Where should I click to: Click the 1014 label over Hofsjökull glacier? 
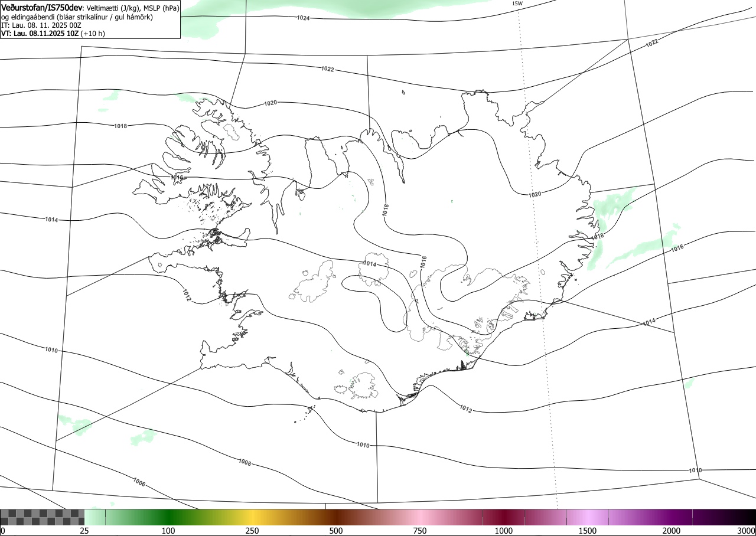tap(370, 264)
